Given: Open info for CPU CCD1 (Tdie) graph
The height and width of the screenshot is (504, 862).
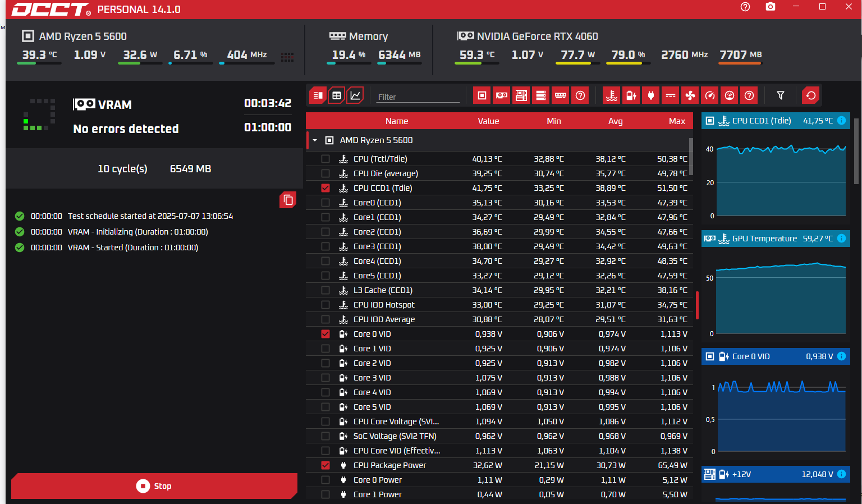Looking at the screenshot, I should point(842,121).
